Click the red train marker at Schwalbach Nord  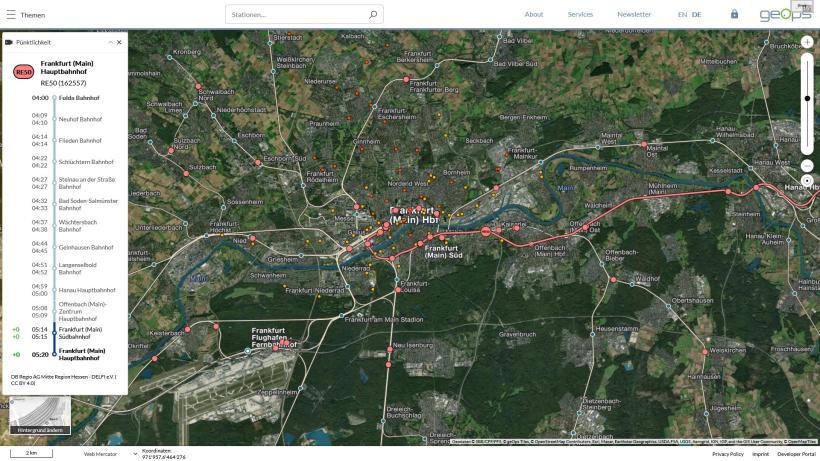198,86
